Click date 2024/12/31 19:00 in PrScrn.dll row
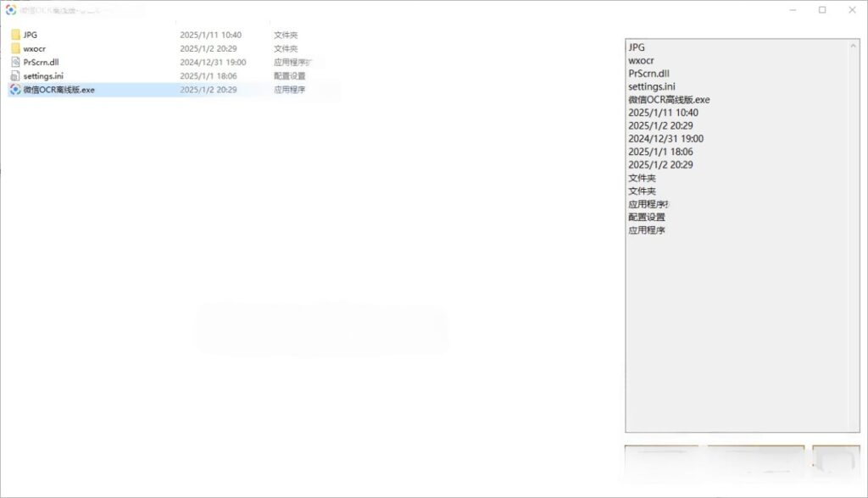The width and height of the screenshot is (868, 498). click(x=213, y=62)
